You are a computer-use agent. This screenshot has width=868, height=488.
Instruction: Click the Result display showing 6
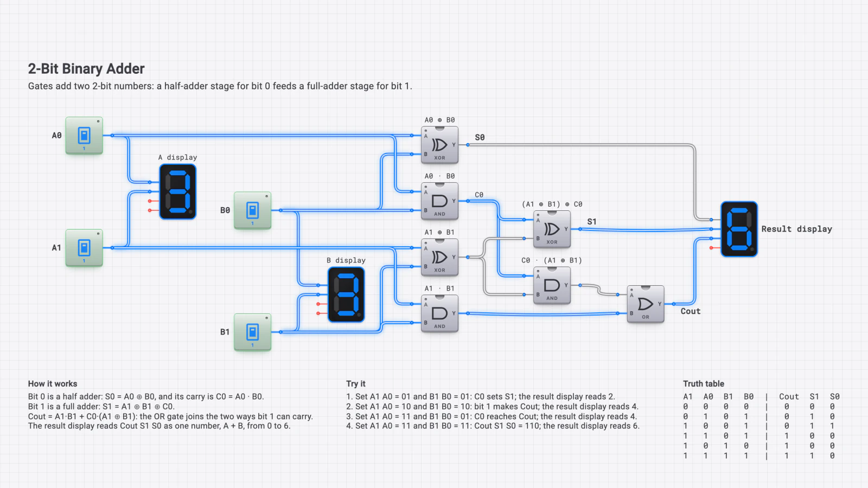click(x=739, y=229)
